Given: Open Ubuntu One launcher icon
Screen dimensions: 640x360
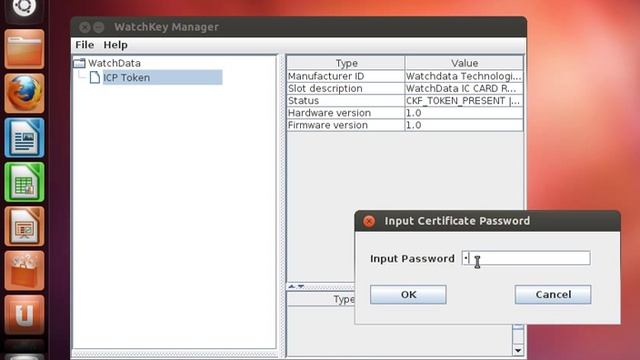Looking at the screenshot, I should [24, 315].
